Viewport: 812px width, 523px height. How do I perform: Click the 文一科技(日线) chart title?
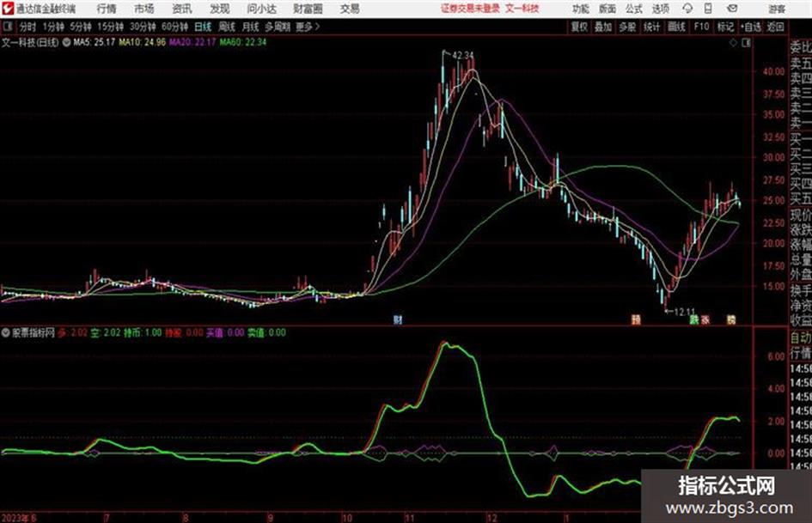30,42
